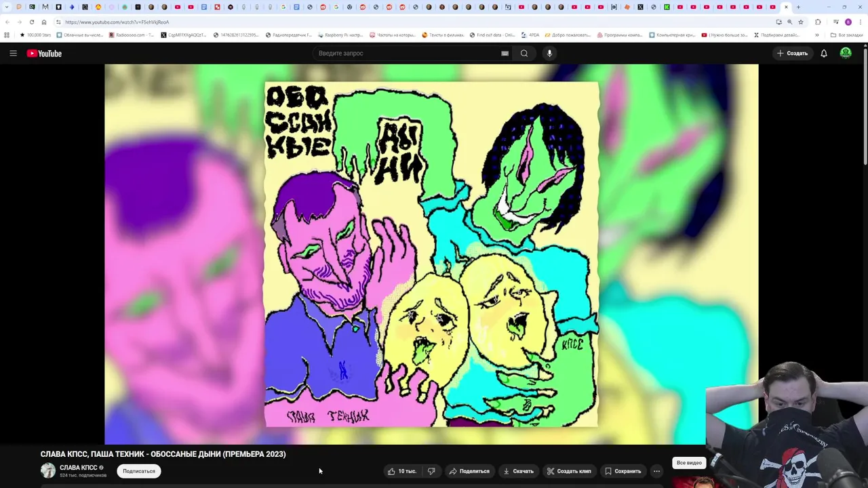The width and height of the screenshot is (868, 488).
Task: Open the YouTube hamburger guide menu
Action: (x=13, y=53)
